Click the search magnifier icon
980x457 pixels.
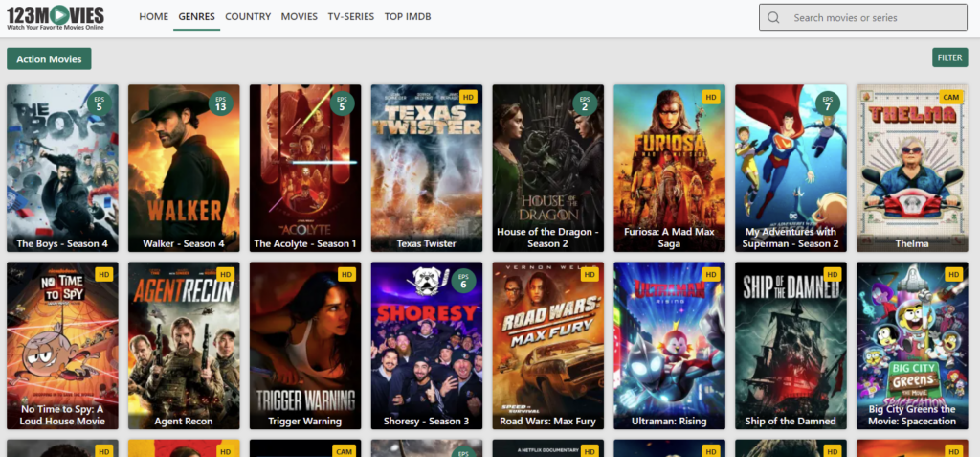[773, 17]
